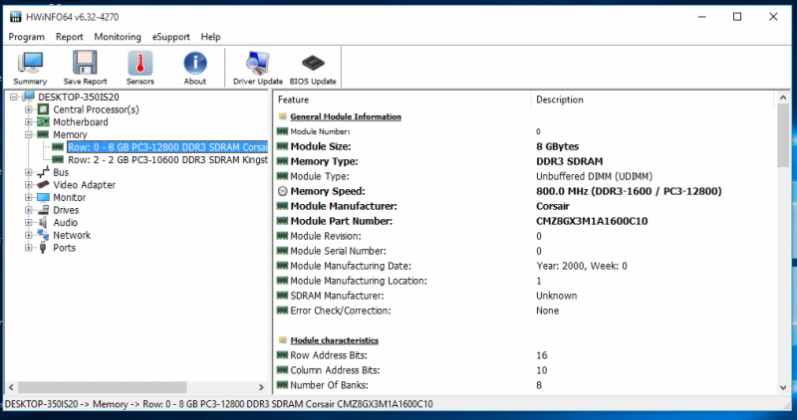Click the Module Part Number row icon
This screenshot has width=797, height=420.
coord(283,221)
